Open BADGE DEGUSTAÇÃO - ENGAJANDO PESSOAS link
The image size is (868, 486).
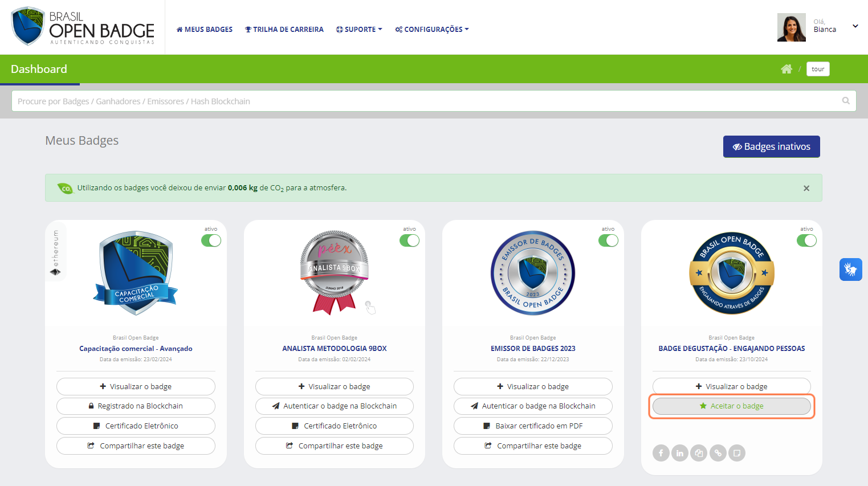tap(732, 349)
